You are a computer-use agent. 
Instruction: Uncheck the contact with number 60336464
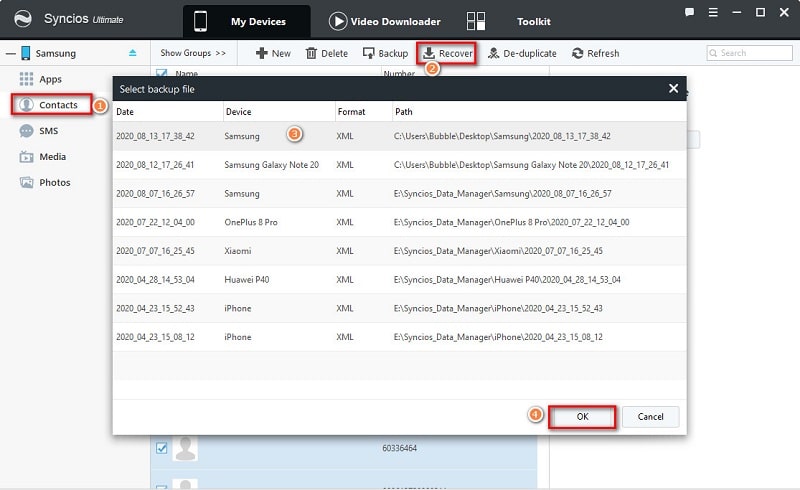(x=161, y=448)
